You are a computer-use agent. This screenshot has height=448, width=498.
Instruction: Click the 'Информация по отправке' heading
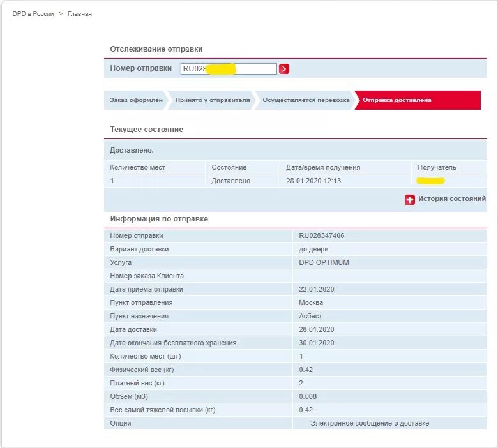point(159,219)
